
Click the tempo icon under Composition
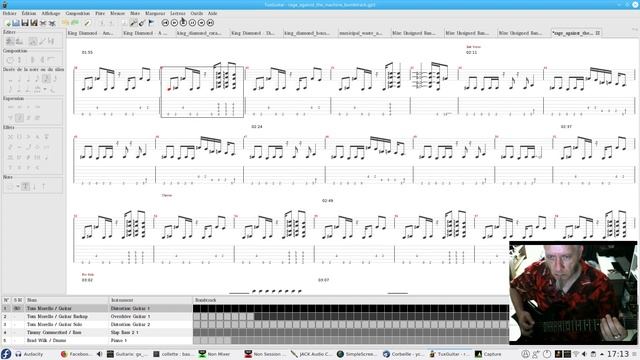coord(10,60)
